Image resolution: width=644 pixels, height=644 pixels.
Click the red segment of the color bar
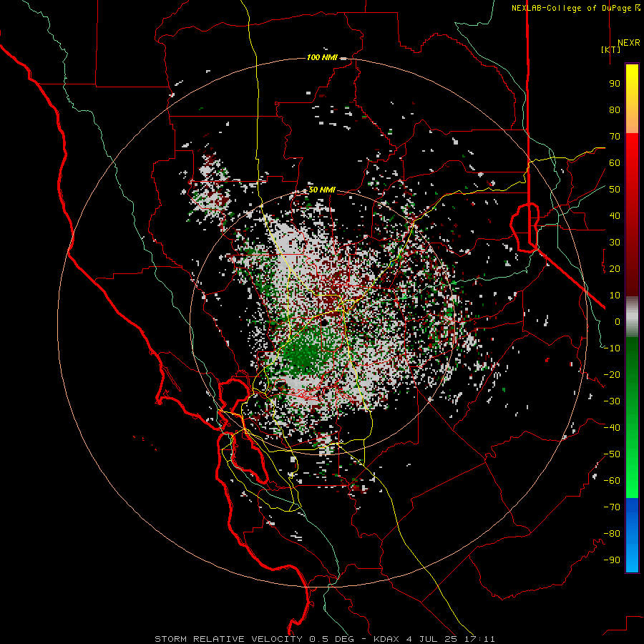[x=632, y=215]
